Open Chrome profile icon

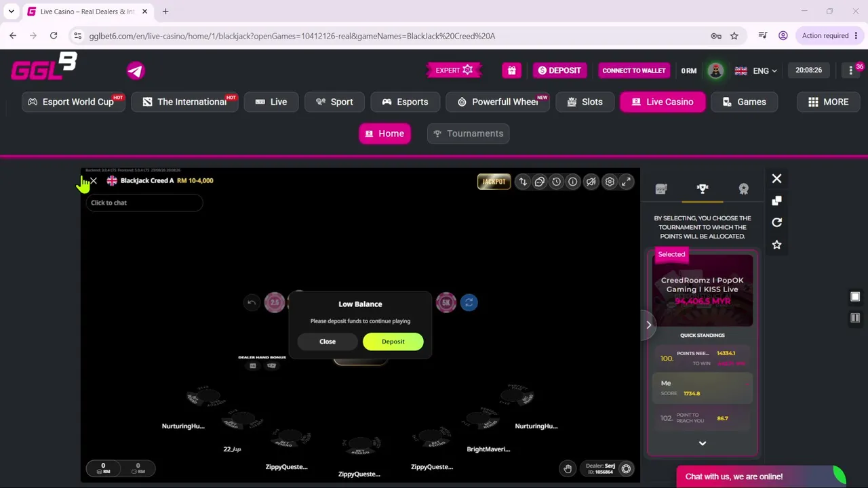point(783,36)
